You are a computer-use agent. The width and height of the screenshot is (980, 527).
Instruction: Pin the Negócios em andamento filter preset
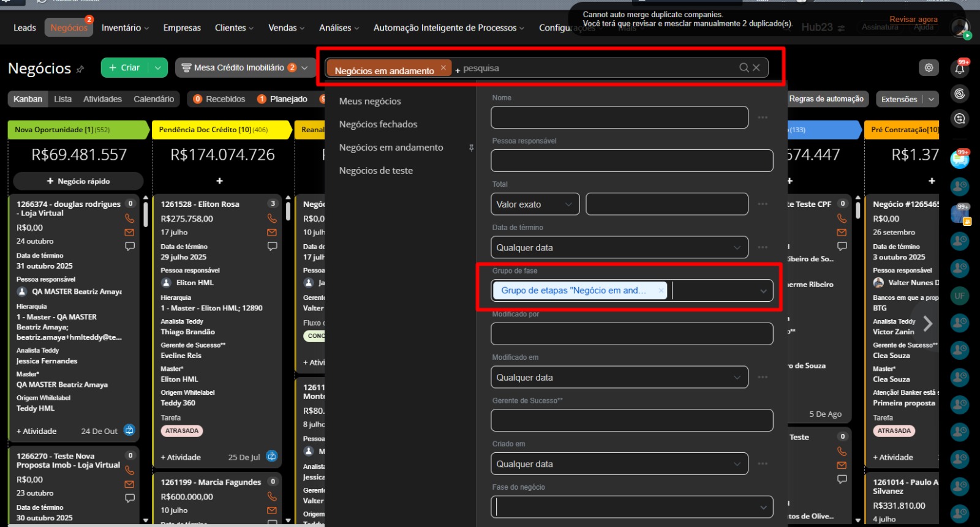pos(471,148)
